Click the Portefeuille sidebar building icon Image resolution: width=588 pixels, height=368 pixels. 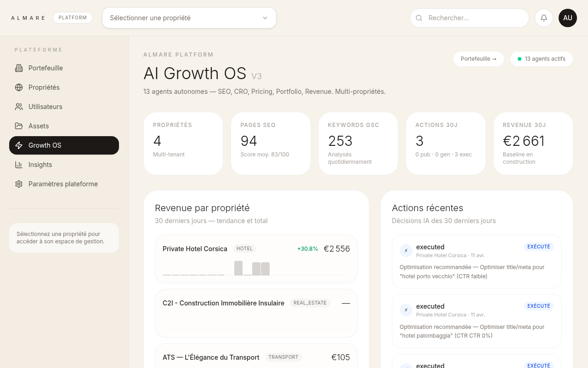(x=19, y=68)
